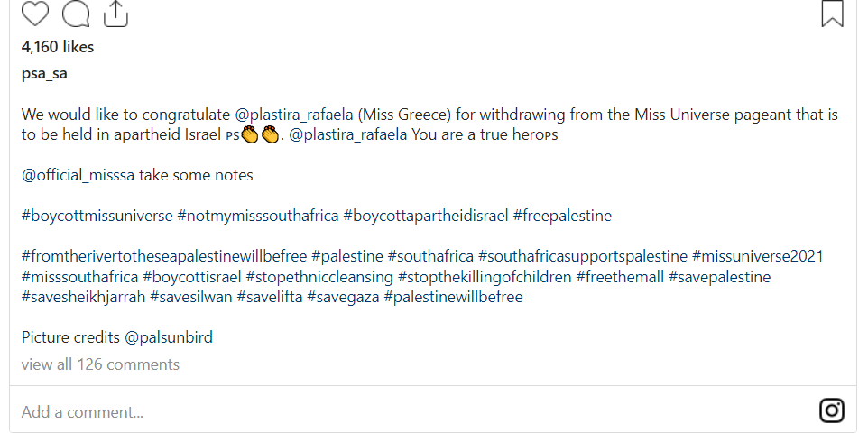Expand view all 126 comments
This screenshot has width=868, height=433.
[100, 364]
